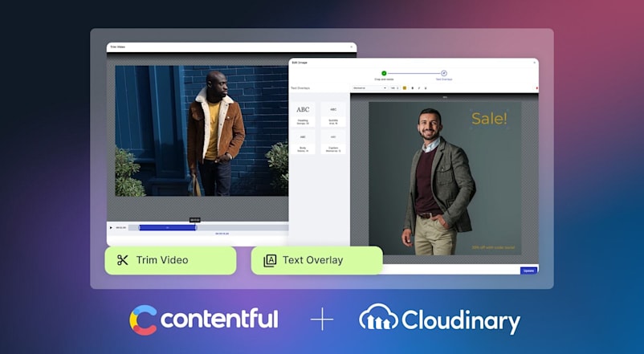Click the font size stepper field
Image resolution: width=644 pixels, height=354 pixels.
tap(395, 87)
